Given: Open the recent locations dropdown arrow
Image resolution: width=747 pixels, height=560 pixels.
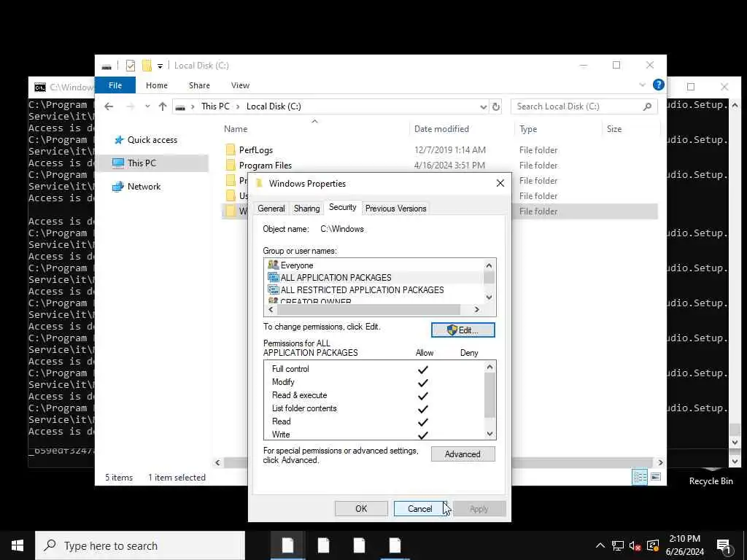Looking at the screenshot, I should coord(147,106).
